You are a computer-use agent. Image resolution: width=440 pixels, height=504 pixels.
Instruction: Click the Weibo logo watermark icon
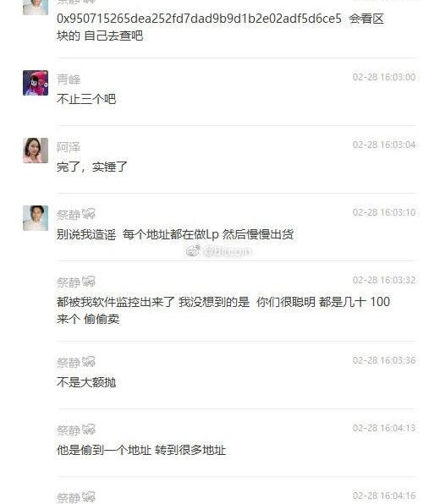[193, 251]
